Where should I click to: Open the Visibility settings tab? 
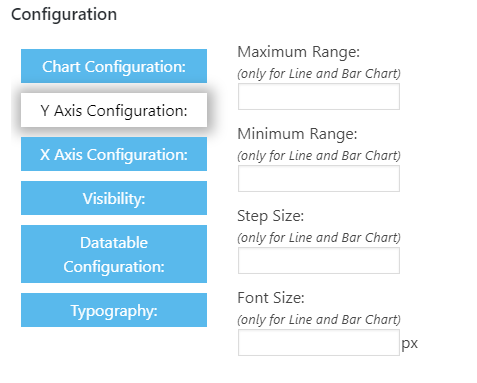point(114,198)
